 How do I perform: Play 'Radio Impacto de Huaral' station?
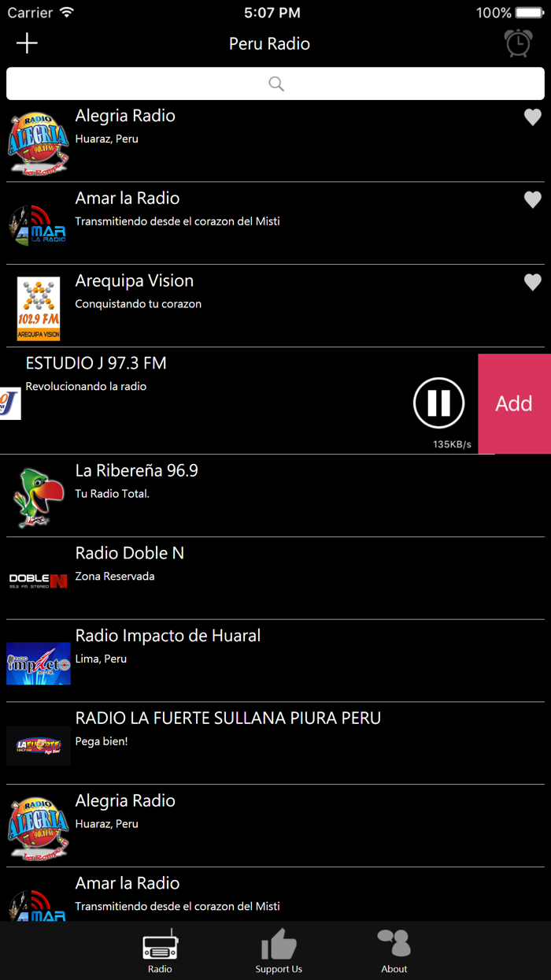(x=168, y=635)
